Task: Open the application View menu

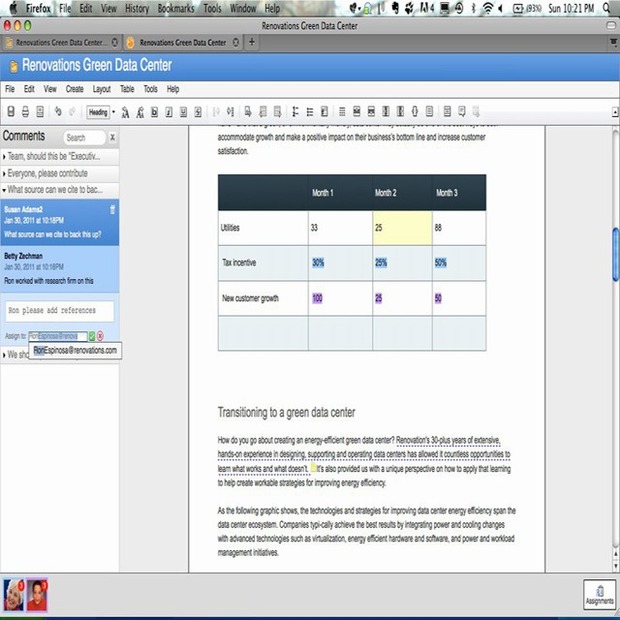Action: [50, 89]
